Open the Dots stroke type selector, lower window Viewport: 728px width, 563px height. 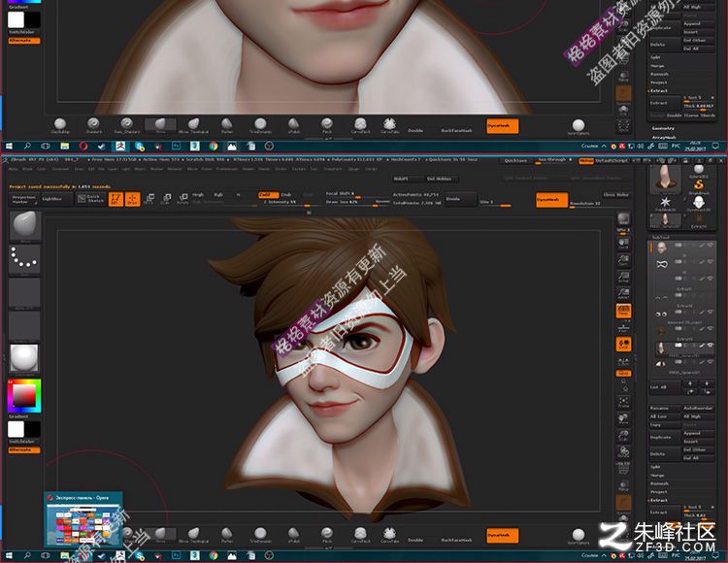[x=25, y=258]
